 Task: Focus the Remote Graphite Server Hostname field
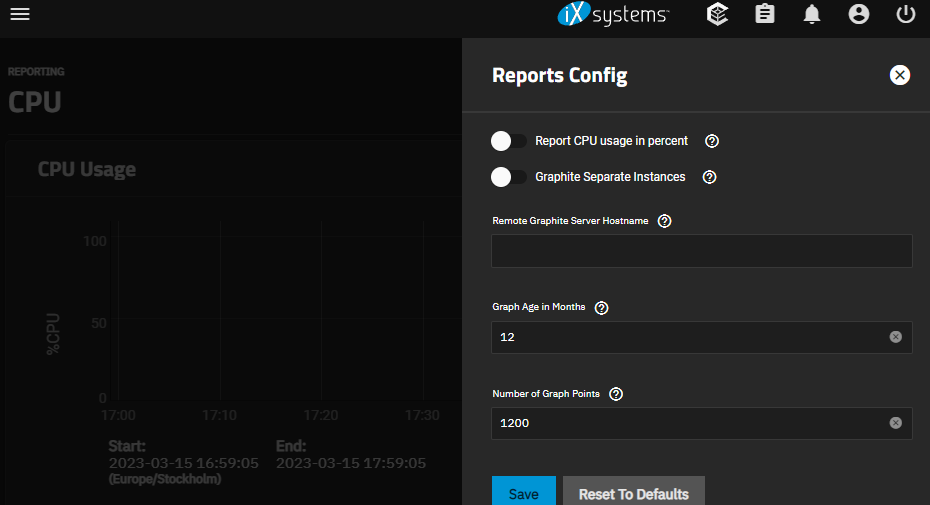click(702, 251)
